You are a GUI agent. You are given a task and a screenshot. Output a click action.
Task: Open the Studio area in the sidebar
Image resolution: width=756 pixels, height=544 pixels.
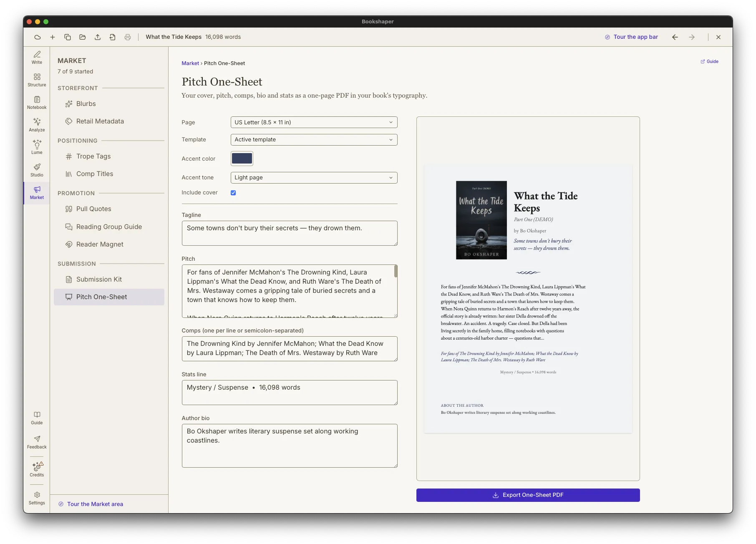37,170
